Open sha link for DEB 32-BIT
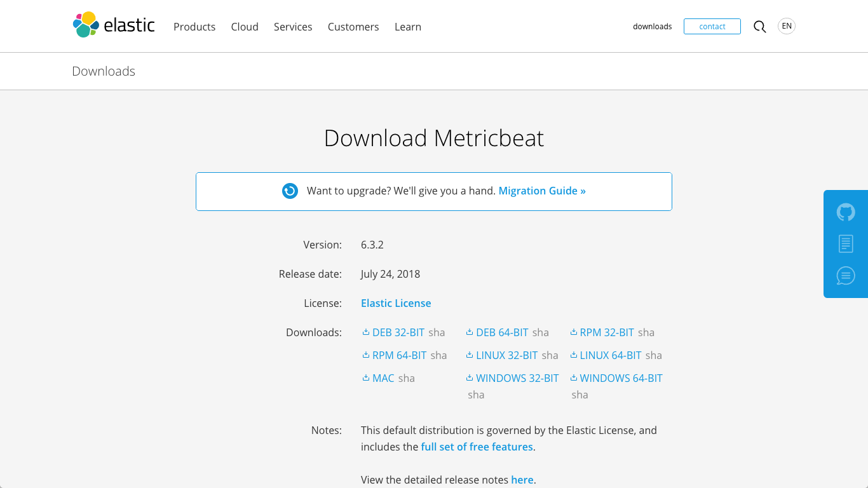The width and height of the screenshot is (868, 488). (437, 332)
